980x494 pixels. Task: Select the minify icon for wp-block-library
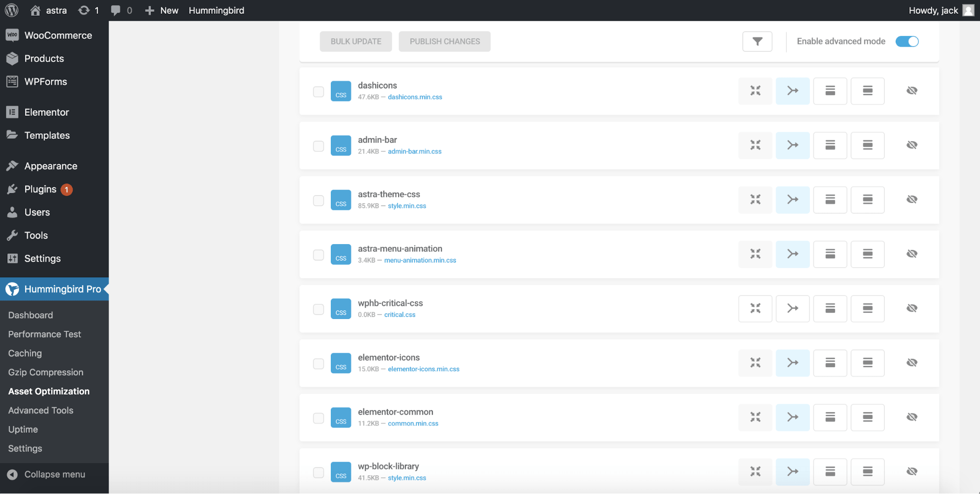tap(755, 471)
